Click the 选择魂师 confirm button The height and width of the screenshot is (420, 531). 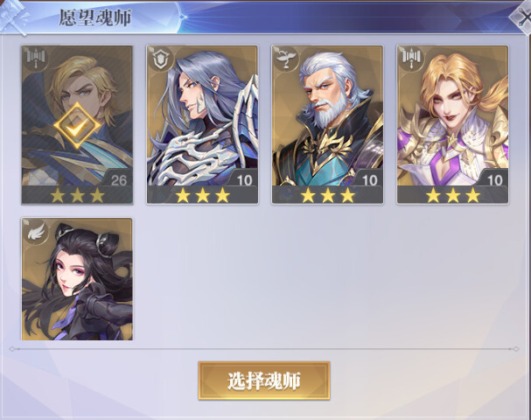coord(264,381)
